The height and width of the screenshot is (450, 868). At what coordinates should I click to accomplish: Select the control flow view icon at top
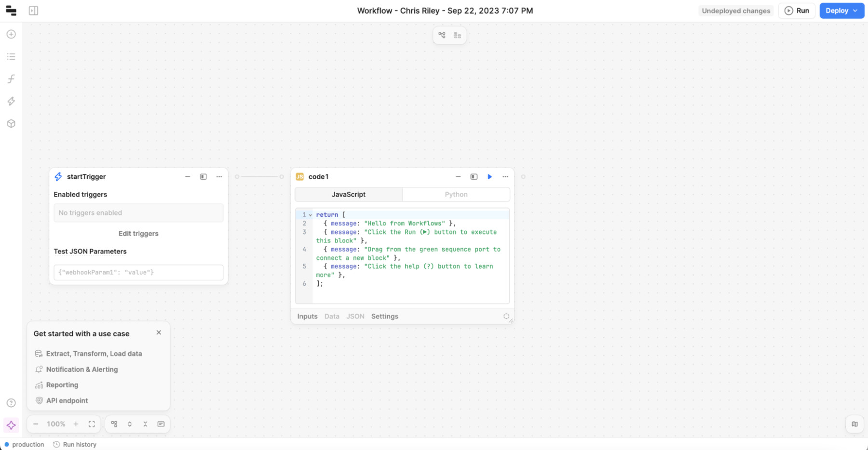click(442, 35)
